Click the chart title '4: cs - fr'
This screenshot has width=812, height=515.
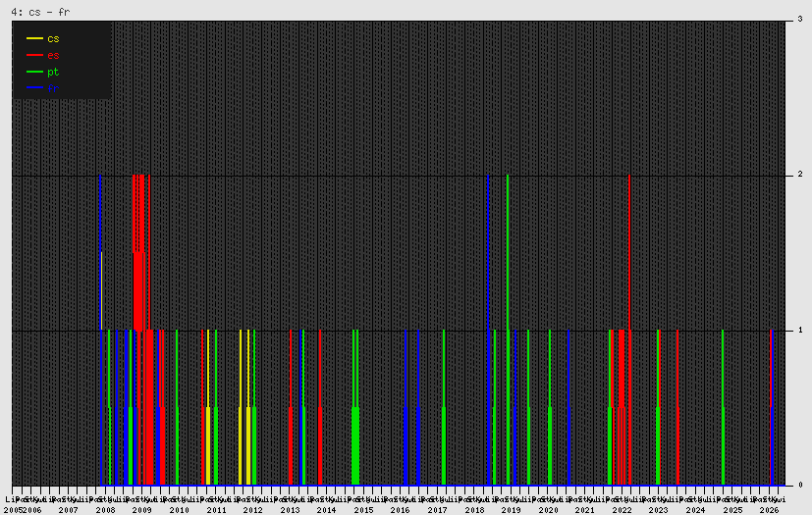point(40,12)
